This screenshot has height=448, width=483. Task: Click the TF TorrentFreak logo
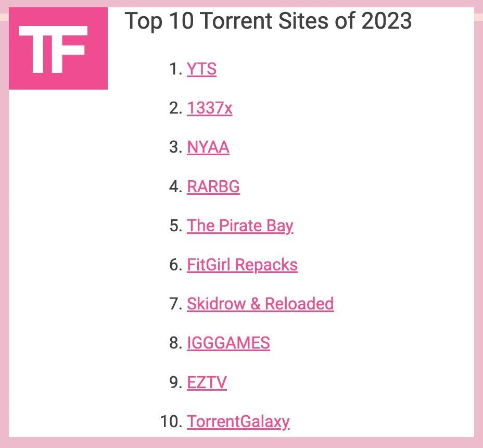[x=58, y=48]
